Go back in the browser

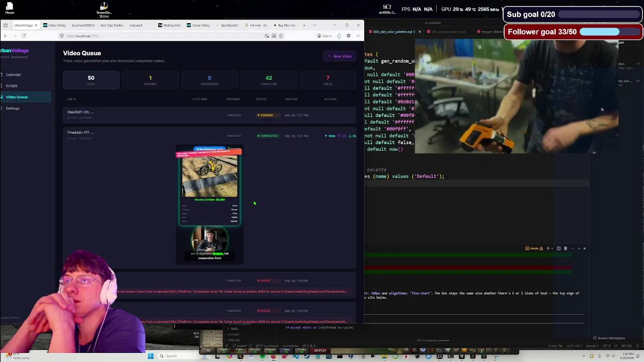pyautogui.click(x=5, y=36)
